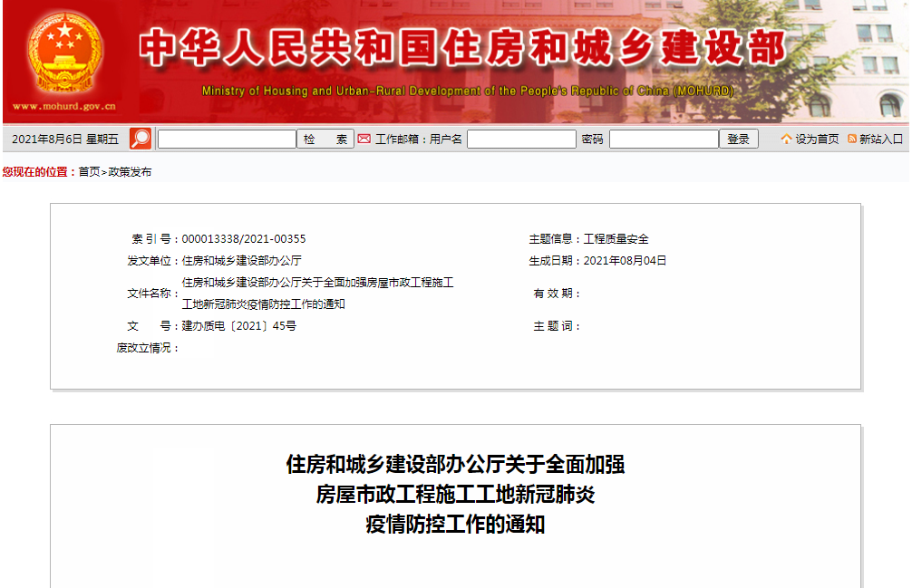912x588 pixels.
Task: Click the bold article title heading
Action: pos(455,495)
